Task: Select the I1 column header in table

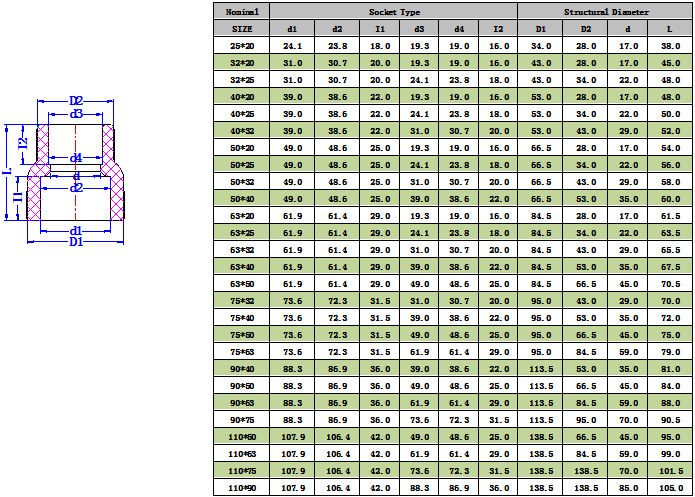Action: pyautogui.click(x=380, y=29)
